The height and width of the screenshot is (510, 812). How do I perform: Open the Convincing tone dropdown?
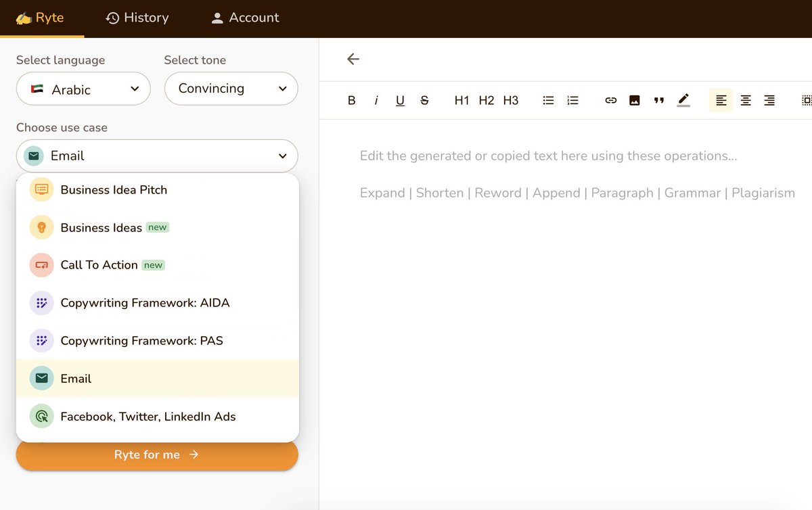click(231, 89)
